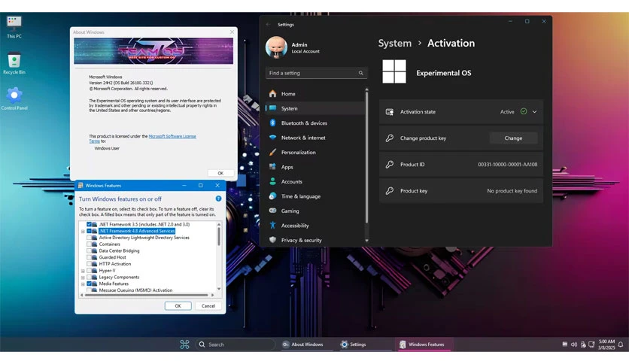Screen dimensions: 629x364
Task: Click the Find a setting search field
Action: point(316,73)
